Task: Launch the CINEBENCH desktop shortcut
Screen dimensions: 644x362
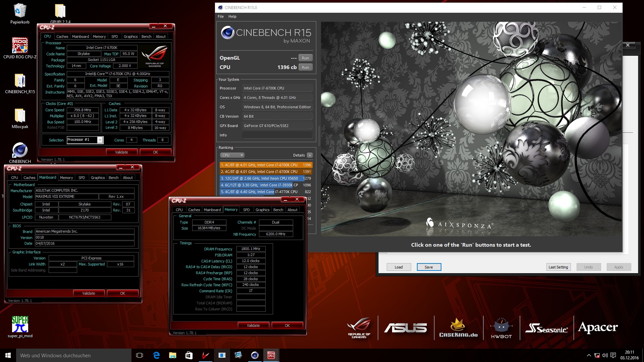Action: (x=20, y=153)
